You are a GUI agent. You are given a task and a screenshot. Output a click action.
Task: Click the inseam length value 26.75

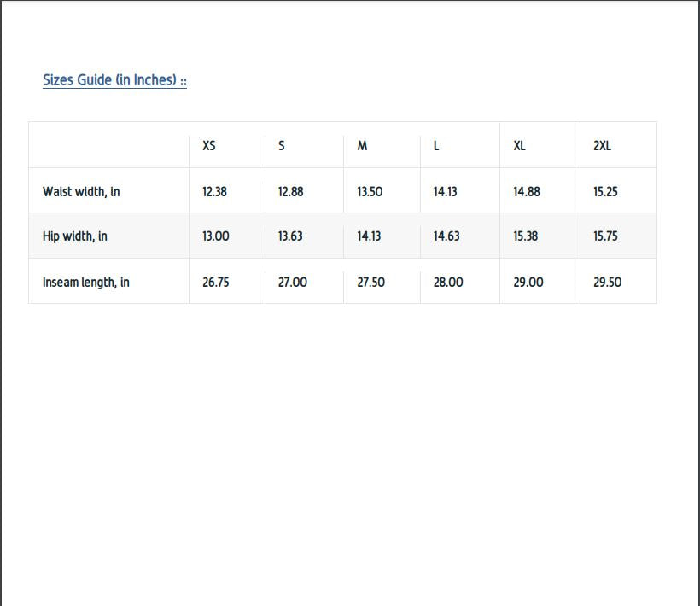point(216,283)
